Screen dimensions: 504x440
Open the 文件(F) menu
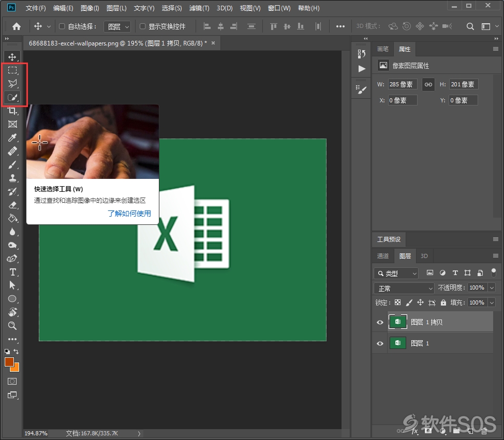coord(36,8)
